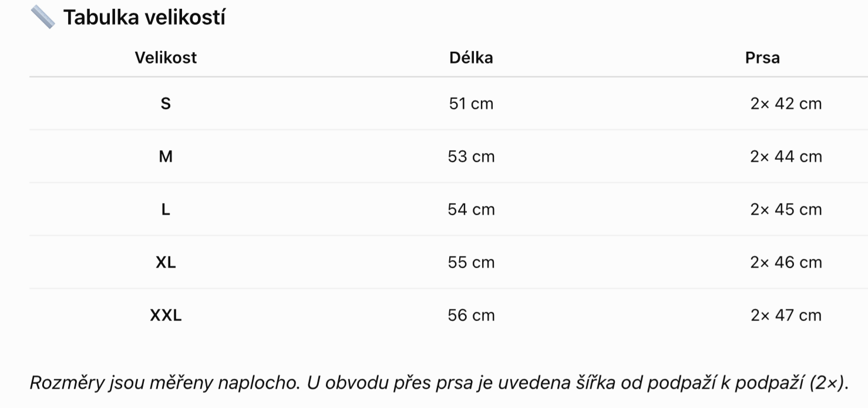Click the ruler icon beside Tabulka velikostí
Viewport: 868px width, 408px height.
point(42,17)
